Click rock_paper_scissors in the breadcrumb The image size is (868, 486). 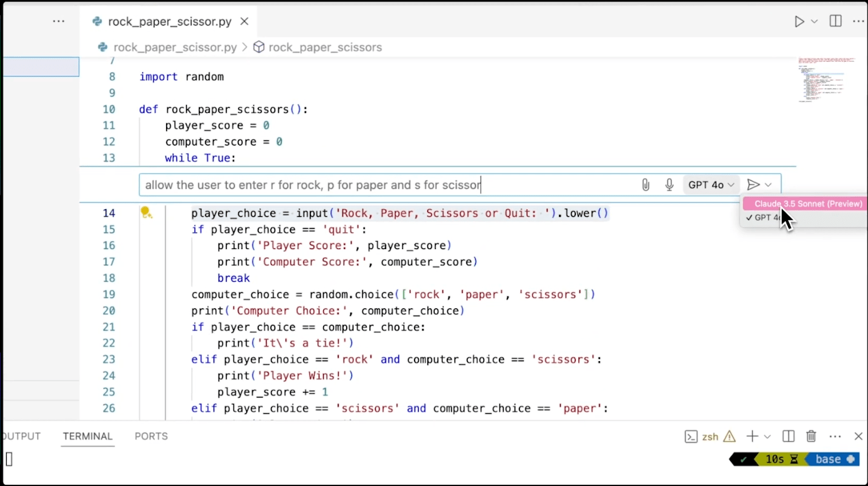pyautogui.click(x=326, y=47)
